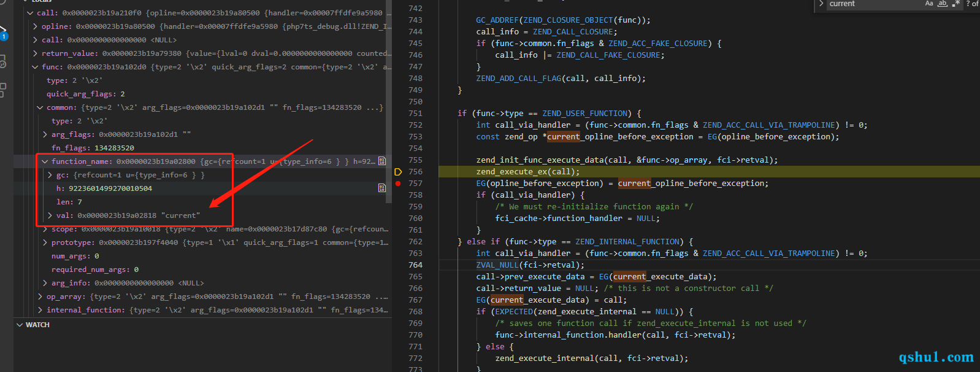The image size is (980, 372).
Task: Toggle Use Regular Expression in find widget
Action: tap(956, 4)
